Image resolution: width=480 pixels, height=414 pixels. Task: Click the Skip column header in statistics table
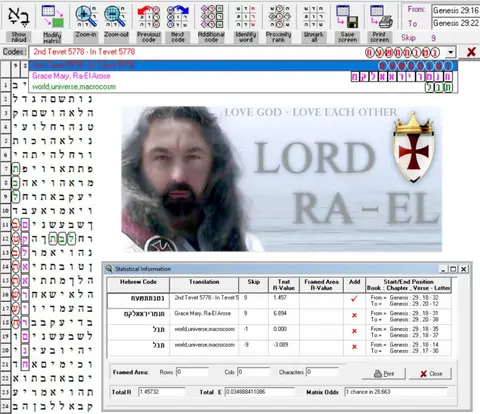[254, 285]
